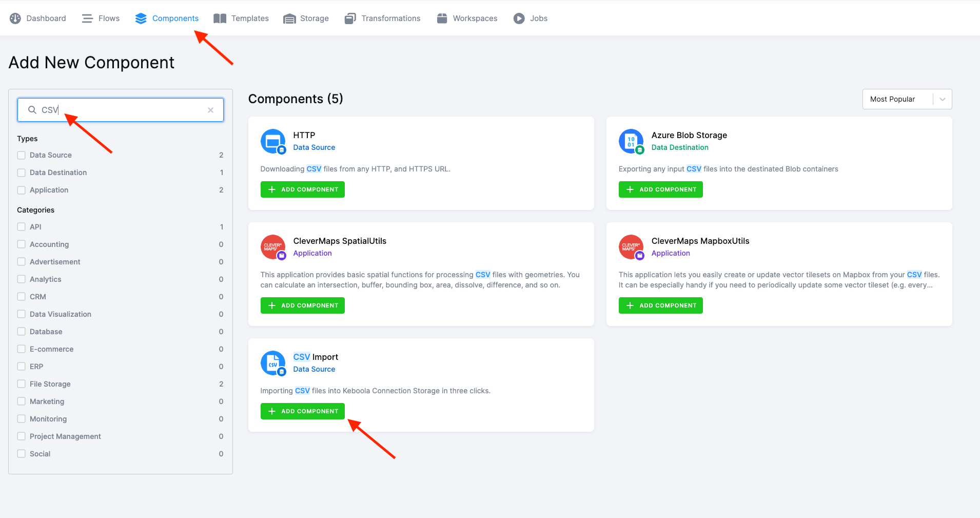Toggle the Marketing category checkbox
The height and width of the screenshot is (518, 980).
click(x=22, y=401)
